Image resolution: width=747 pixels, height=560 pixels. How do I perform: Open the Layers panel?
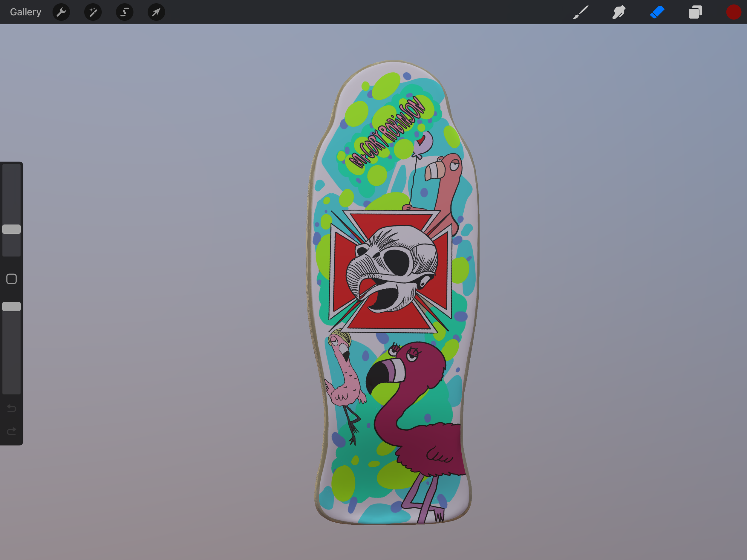pyautogui.click(x=695, y=12)
